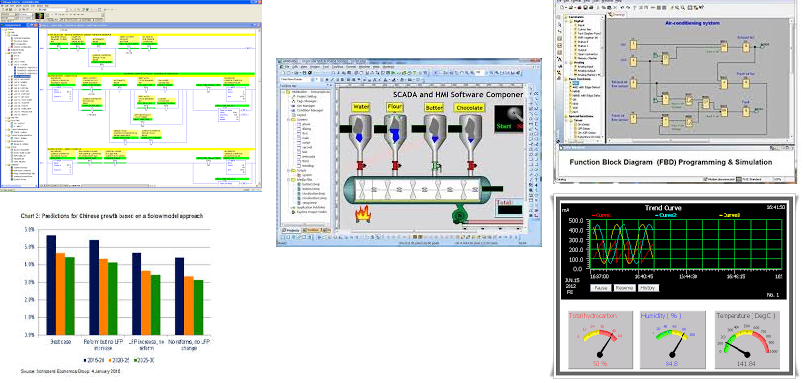Click the New file icon in FBD toolbar
The image size is (804, 383).
tap(562, 7)
